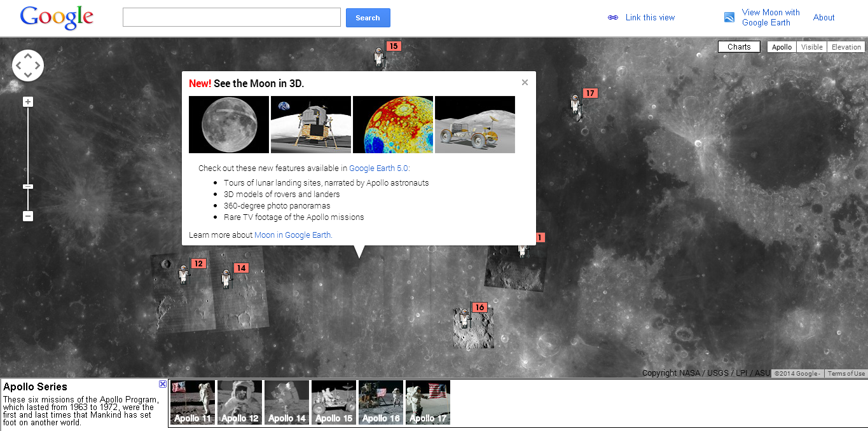Open View Moon with Google Earth link
868x431 pixels.
click(771, 17)
